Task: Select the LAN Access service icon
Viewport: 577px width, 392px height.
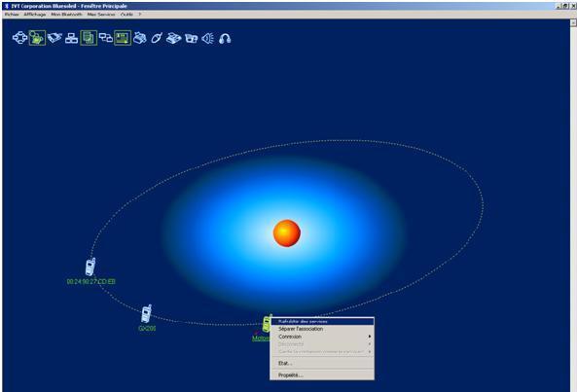Action: click(x=71, y=38)
